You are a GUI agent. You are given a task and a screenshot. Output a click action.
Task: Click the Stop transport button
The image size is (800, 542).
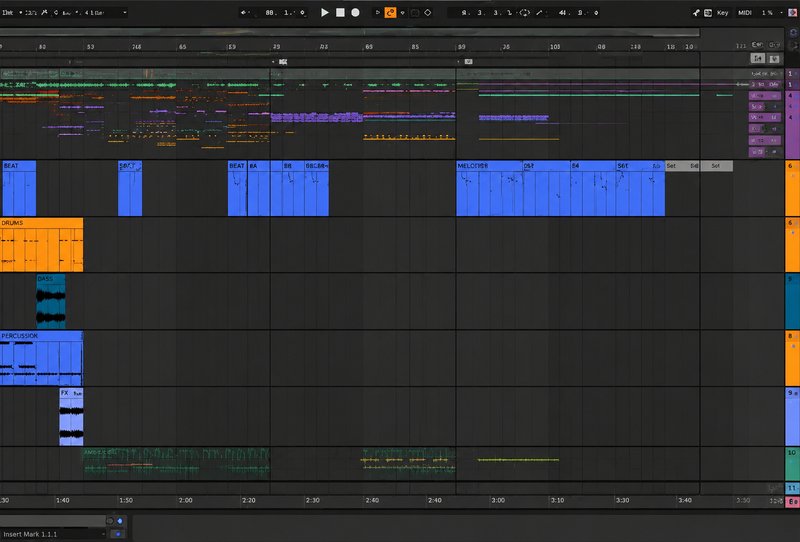point(340,12)
